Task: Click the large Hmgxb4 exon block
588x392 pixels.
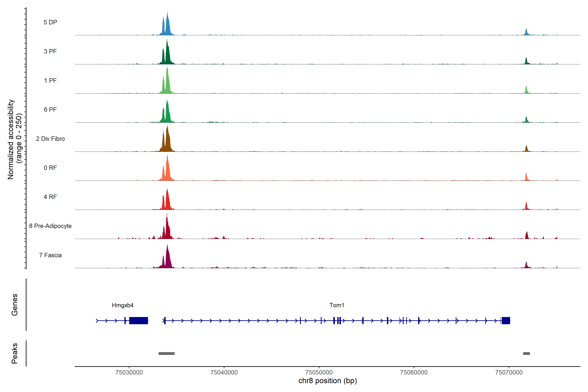Action: 139,320
